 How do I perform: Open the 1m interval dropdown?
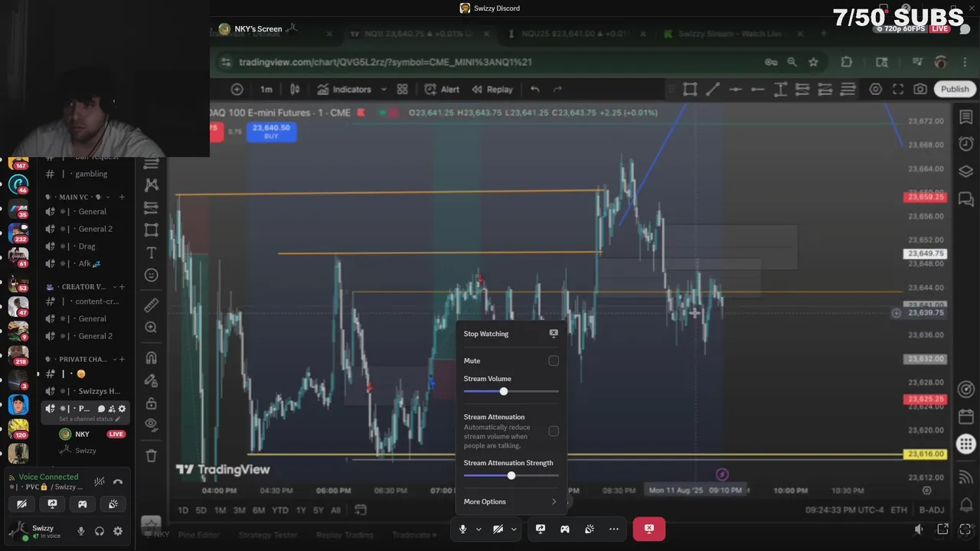tap(266, 90)
